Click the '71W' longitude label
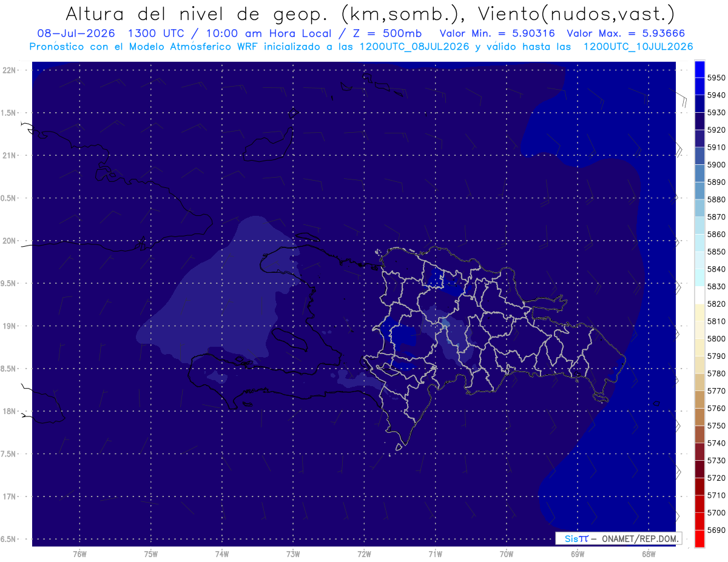This screenshot has height=562, width=728. point(435,554)
